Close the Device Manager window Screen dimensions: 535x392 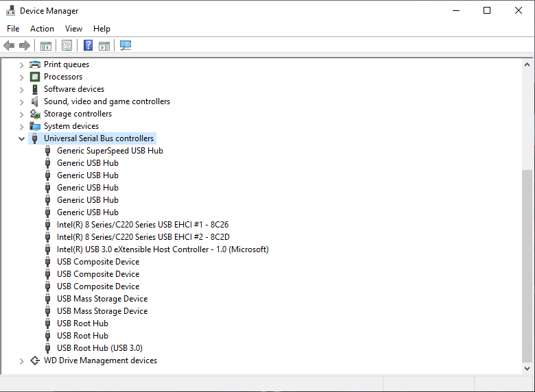pyautogui.click(x=519, y=10)
